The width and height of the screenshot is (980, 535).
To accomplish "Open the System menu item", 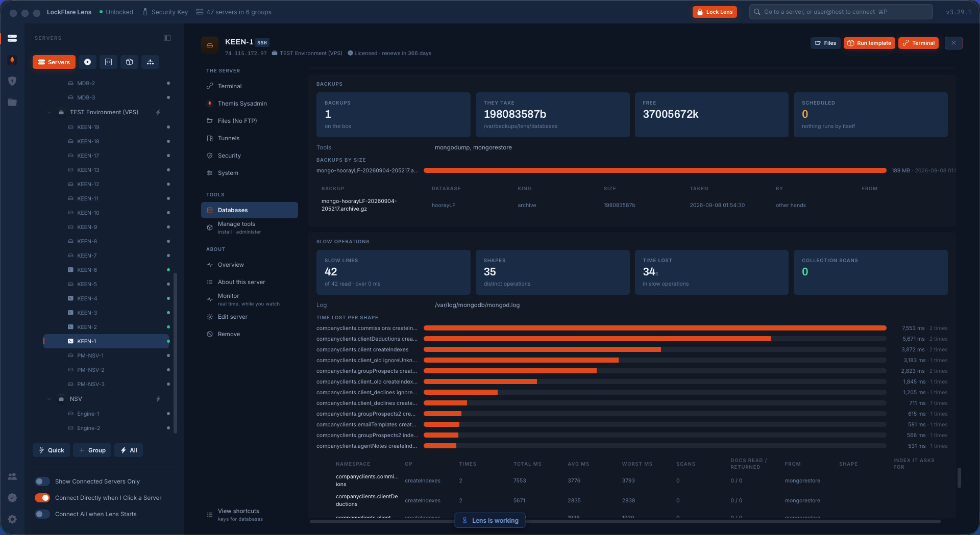I will pos(250,173).
